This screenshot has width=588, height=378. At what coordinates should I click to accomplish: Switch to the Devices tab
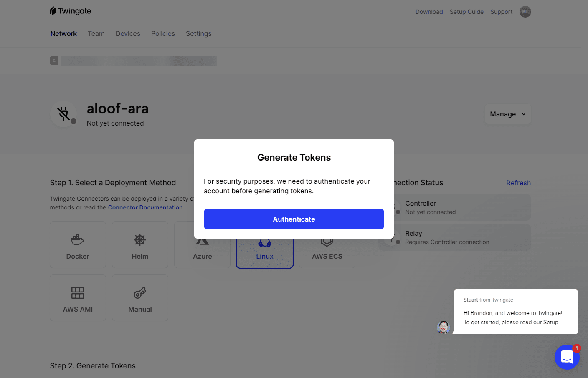pyautogui.click(x=128, y=33)
